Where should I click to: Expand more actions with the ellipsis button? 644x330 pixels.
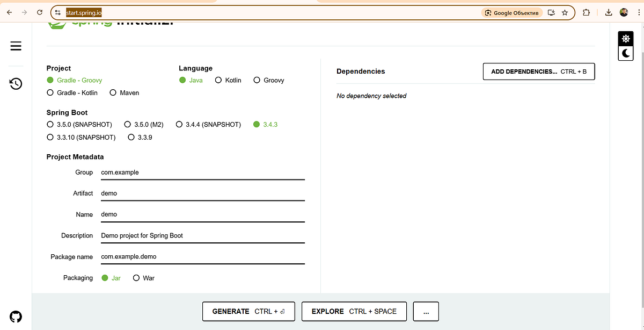[x=426, y=311]
